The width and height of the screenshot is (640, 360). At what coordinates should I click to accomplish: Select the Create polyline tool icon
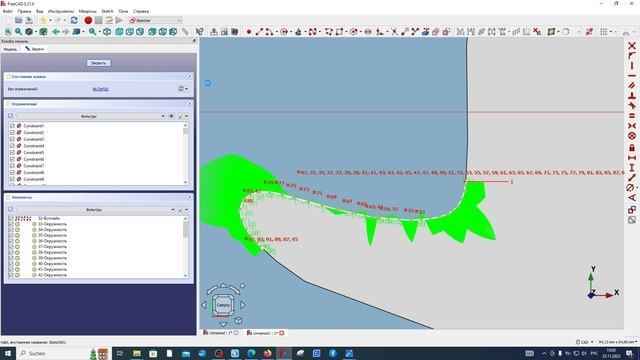[329, 31]
